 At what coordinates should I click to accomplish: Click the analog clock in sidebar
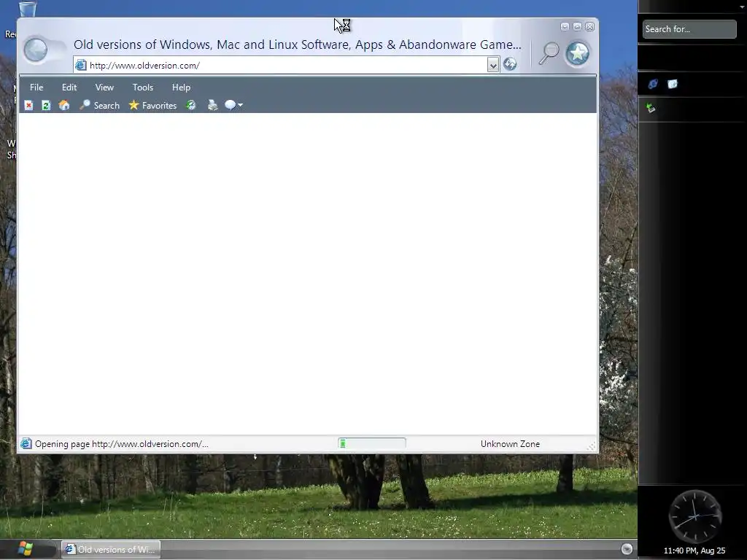pos(695,516)
